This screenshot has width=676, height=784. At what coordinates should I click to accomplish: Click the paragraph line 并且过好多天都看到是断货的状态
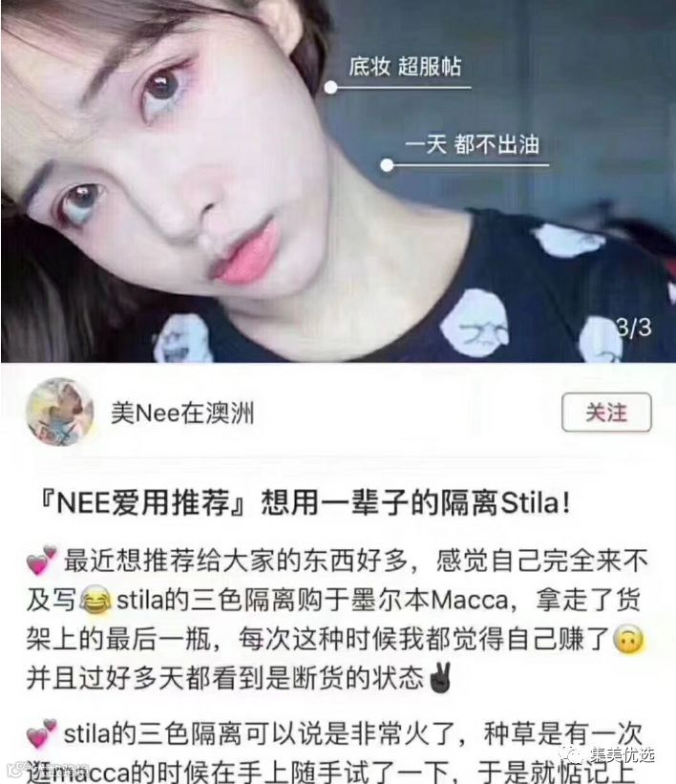225,678
